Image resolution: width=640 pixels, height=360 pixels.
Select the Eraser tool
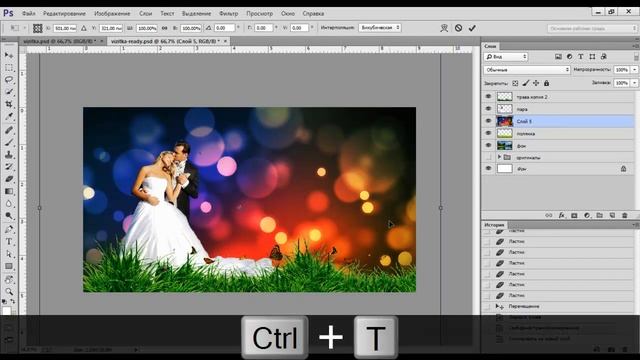point(9,179)
